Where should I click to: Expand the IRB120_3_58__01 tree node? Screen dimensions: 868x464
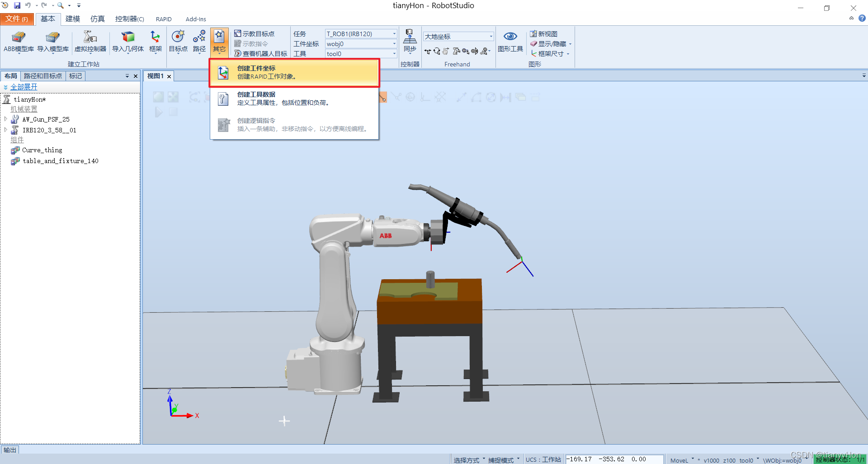pyautogui.click(x=5, y=130)
